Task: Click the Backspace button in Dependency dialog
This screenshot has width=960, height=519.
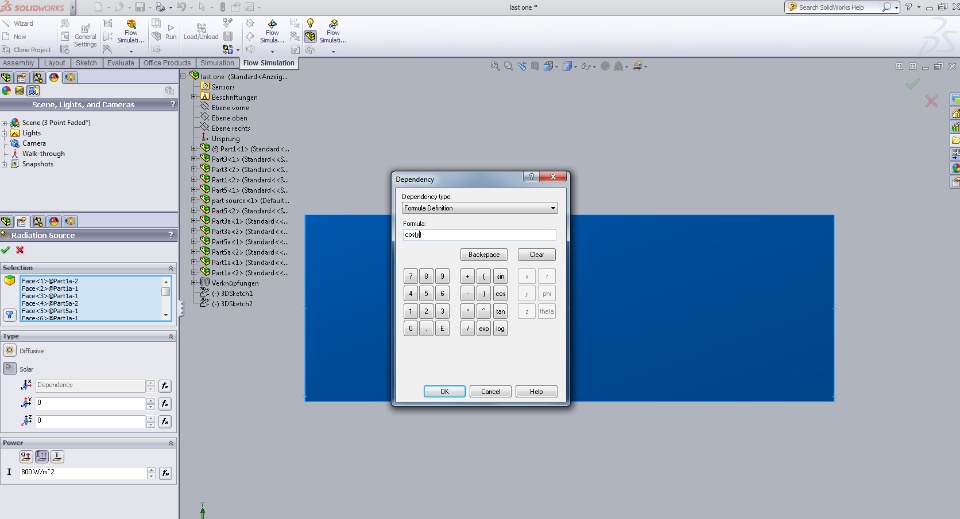Action: 484,255
